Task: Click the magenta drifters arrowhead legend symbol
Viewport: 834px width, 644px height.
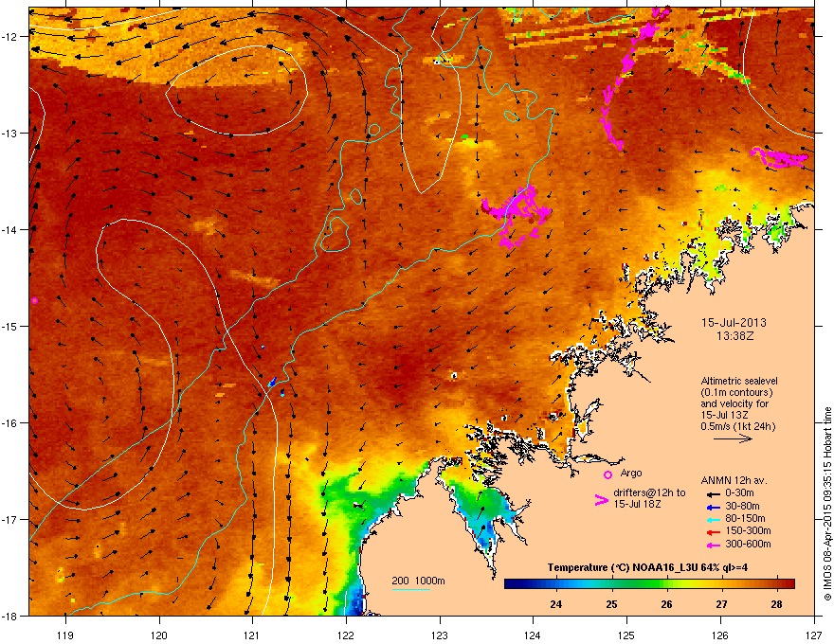Action: pos(601,500)
